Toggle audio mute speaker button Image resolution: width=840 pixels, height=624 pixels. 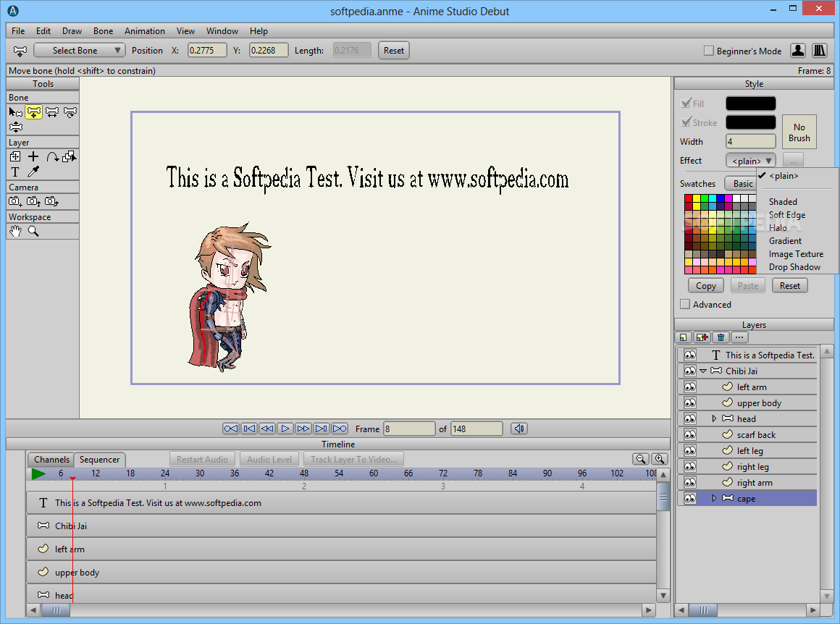pyautogui.click(x=519, y=429)
